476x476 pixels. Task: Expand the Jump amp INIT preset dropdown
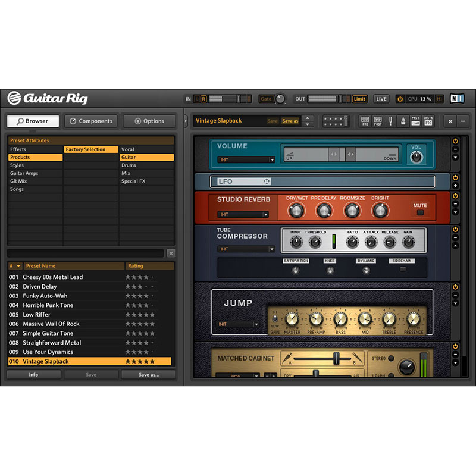tap(238, 324)
